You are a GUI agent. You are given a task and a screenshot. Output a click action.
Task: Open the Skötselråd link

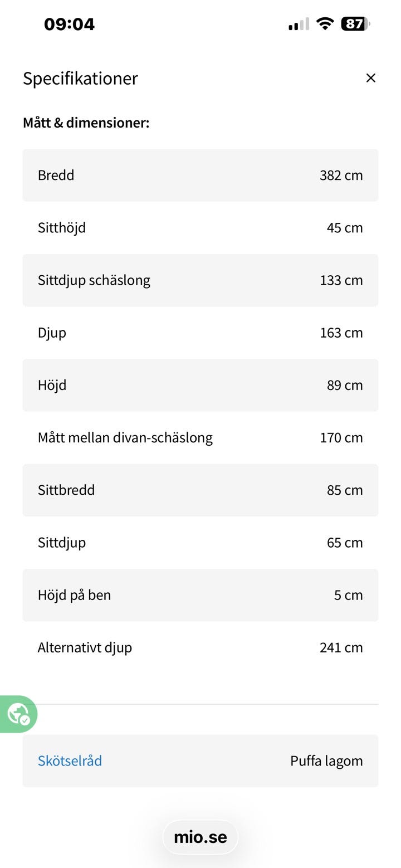tap(70, 760)
